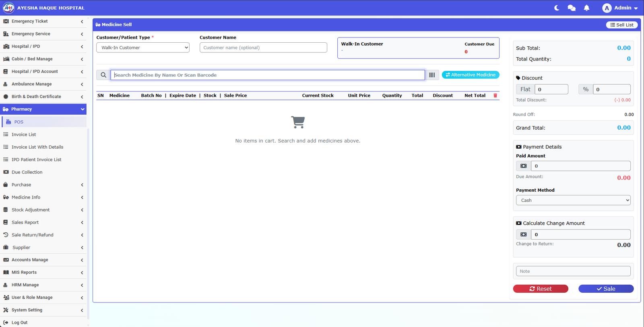Click the red Reset button

click(541, 289)
